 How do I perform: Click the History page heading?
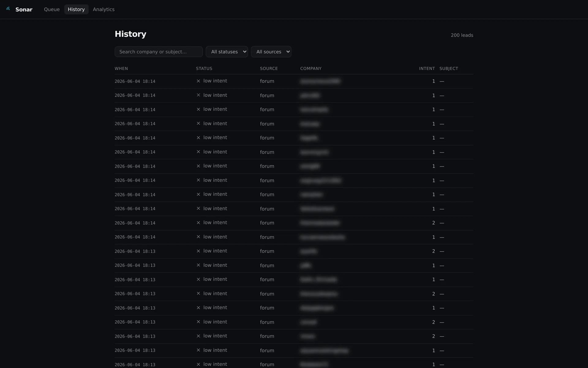click(130, 34)
